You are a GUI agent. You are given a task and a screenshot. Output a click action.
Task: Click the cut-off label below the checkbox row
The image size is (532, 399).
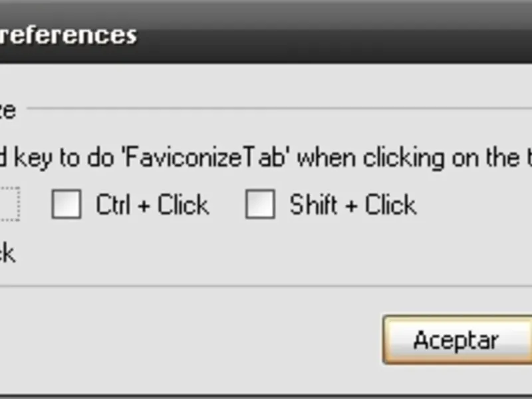coord(7,253)
